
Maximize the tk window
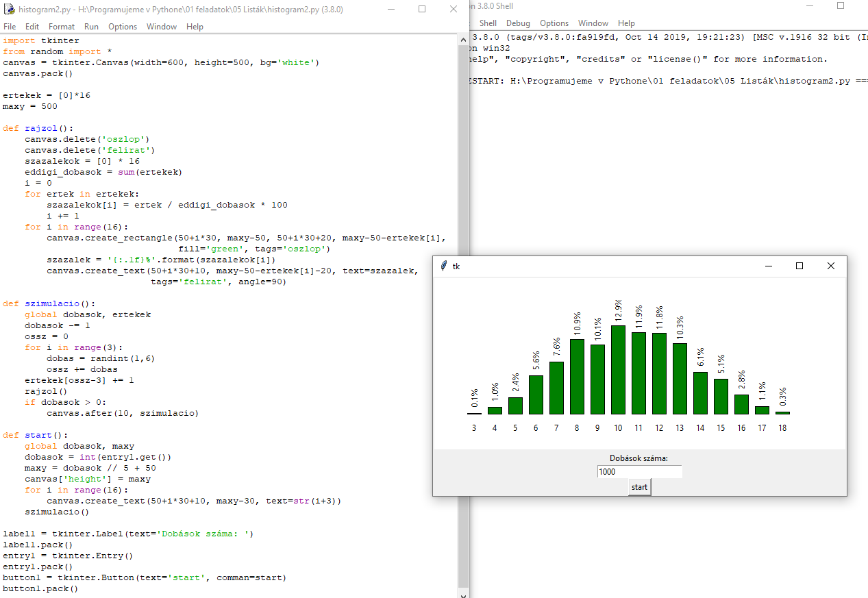[799, 266]
